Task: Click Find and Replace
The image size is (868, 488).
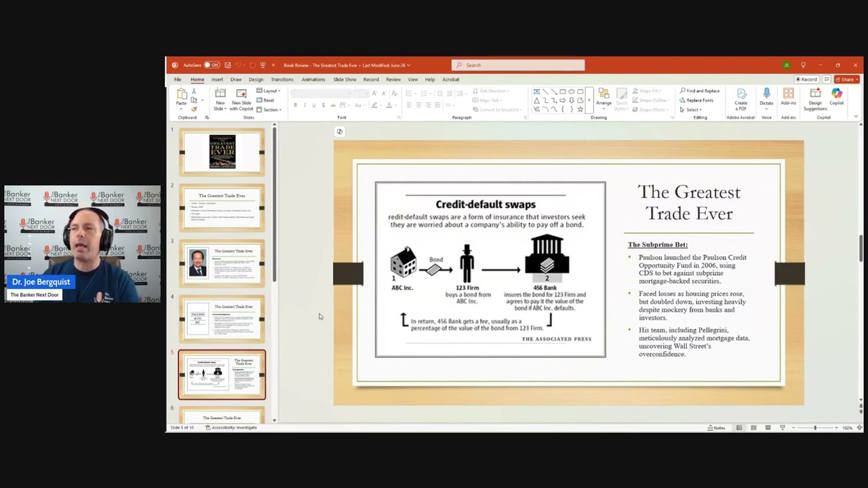Action: [700, 91]
